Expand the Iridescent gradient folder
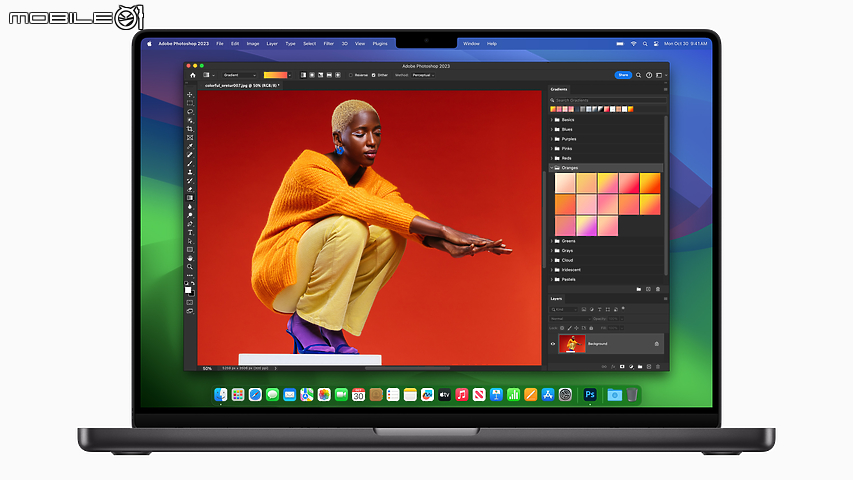853x480 pixels. click(x=552, y=270)
